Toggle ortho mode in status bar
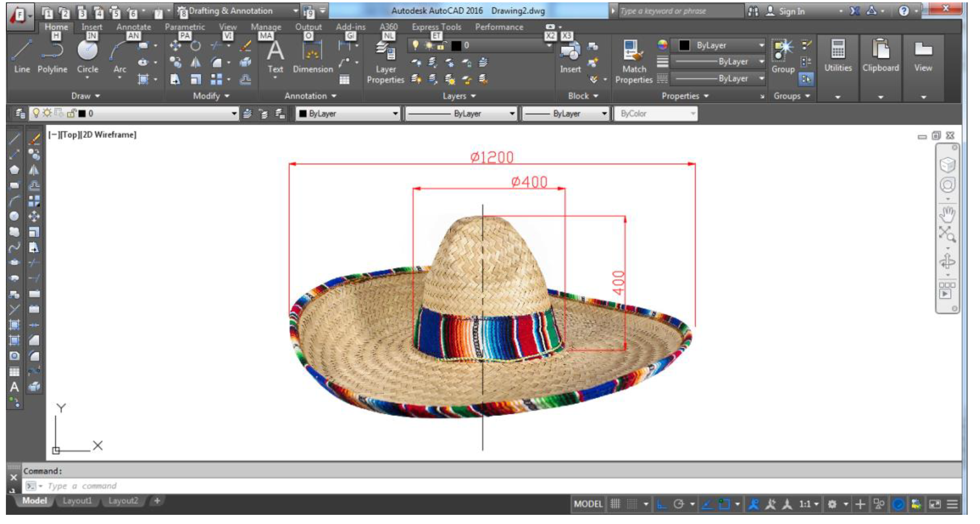The width and height of the screenshot is (980, 524). (662, 504)
